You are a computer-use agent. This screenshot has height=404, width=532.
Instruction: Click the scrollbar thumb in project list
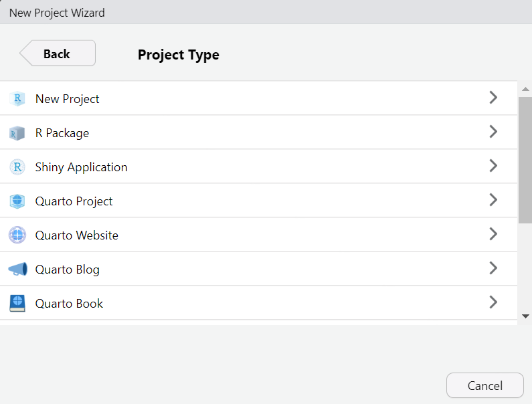tap(525, 159)
